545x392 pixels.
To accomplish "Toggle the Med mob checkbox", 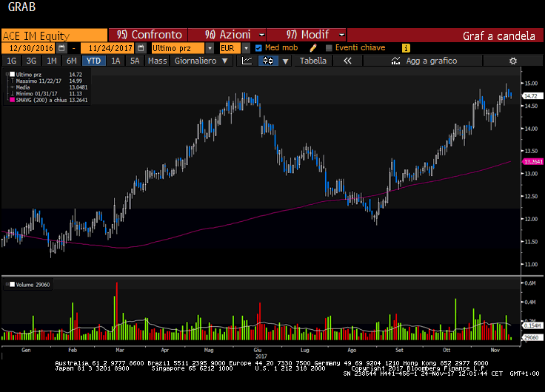I will coord(258,48).
